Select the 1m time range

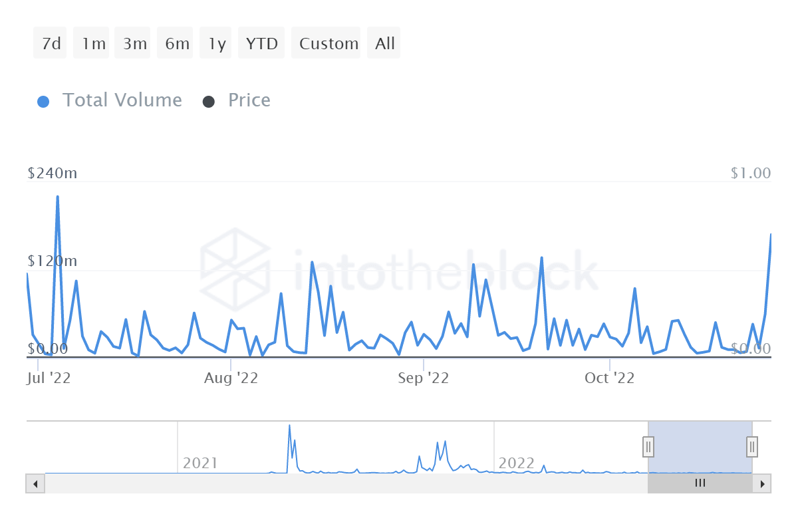coord(93,43)
